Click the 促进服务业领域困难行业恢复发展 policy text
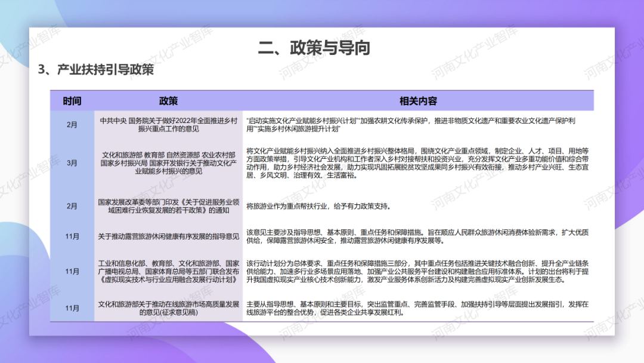Screen dimensions: 644x363 click(x=169, y=205)
